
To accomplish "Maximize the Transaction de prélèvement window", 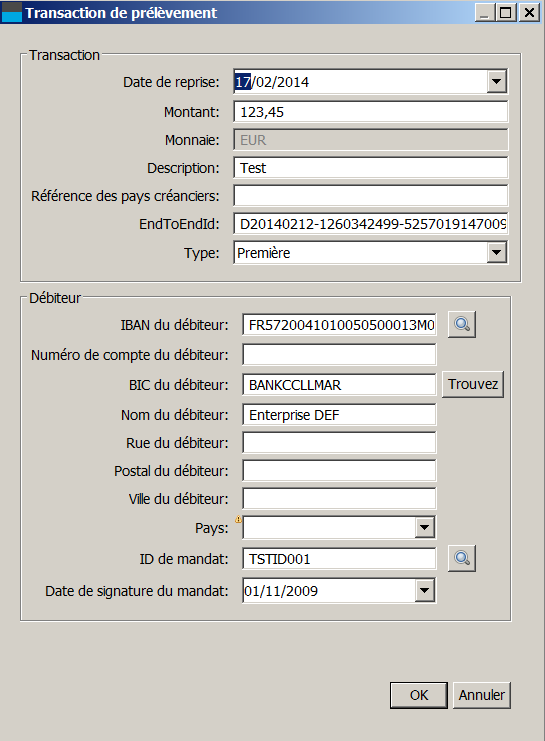I will [505, 12].
